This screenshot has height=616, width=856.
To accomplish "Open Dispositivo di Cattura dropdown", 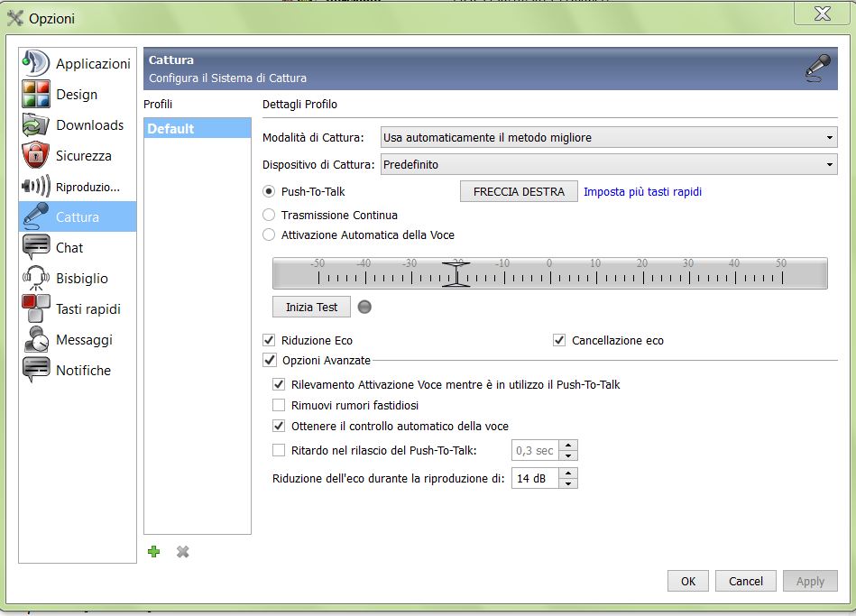I will [x=608, y=165].
